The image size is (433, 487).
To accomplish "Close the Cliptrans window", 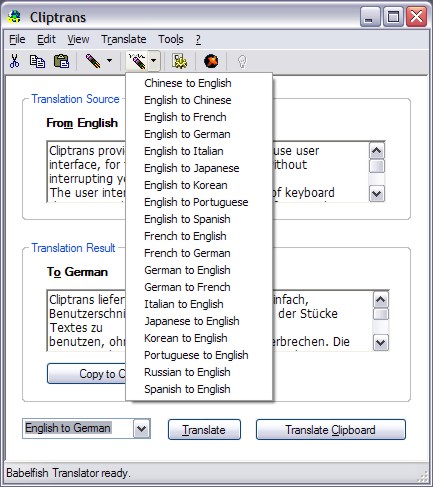I will pos(416,17).
